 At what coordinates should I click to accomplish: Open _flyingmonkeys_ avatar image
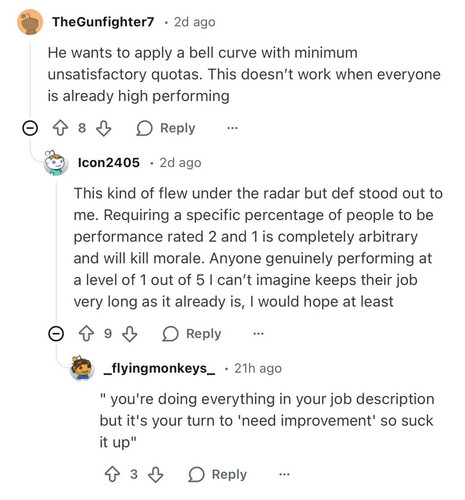(82, 368)
